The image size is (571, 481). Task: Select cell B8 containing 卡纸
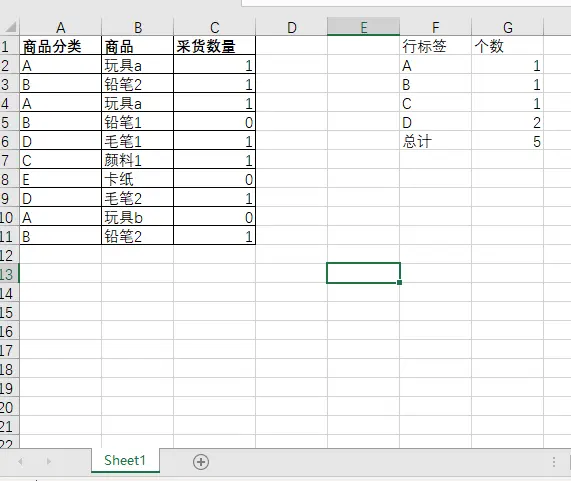tap(138, 179)
